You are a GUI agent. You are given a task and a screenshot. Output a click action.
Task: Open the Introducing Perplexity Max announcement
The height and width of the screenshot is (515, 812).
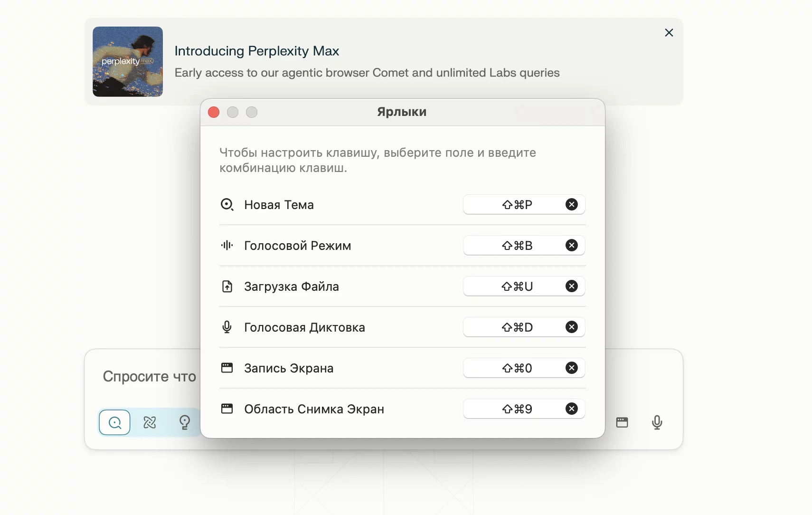(x=257, y=51)
